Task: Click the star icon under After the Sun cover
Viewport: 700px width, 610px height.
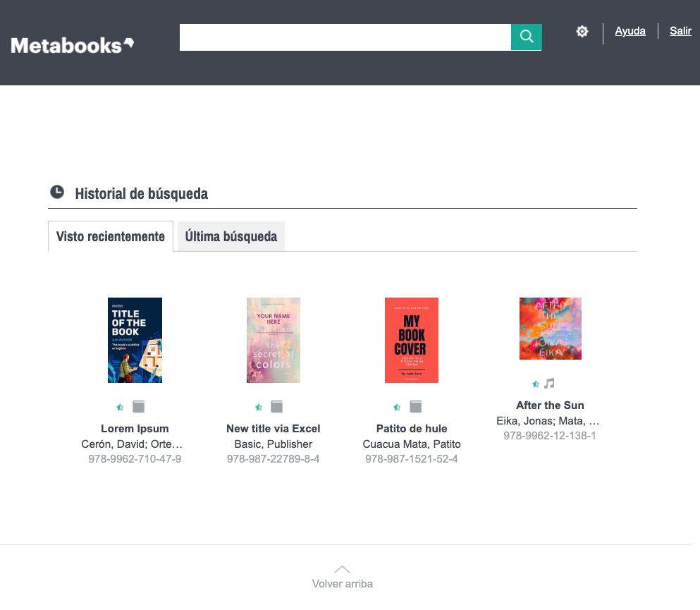Action: tap(536, 384)
